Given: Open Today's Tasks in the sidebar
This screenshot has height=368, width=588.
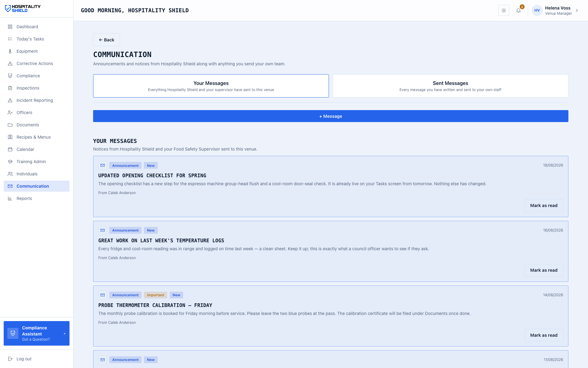Looking at the screenshot, I should (36, 39).
